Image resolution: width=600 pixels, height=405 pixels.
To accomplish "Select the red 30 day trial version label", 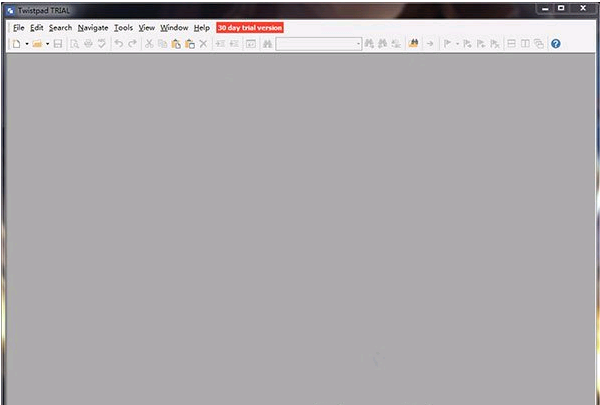I will [250, 28].
